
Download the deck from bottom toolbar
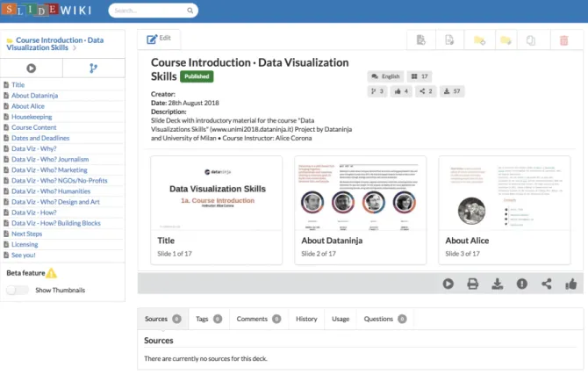click(x=498, y=284)
